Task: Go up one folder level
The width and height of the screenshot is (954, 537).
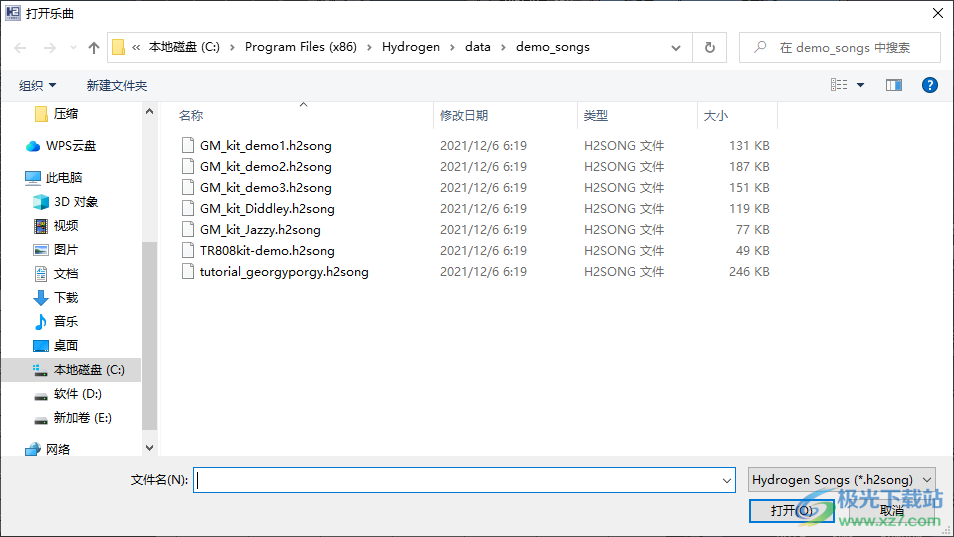Action: click(x=94, y=47)
